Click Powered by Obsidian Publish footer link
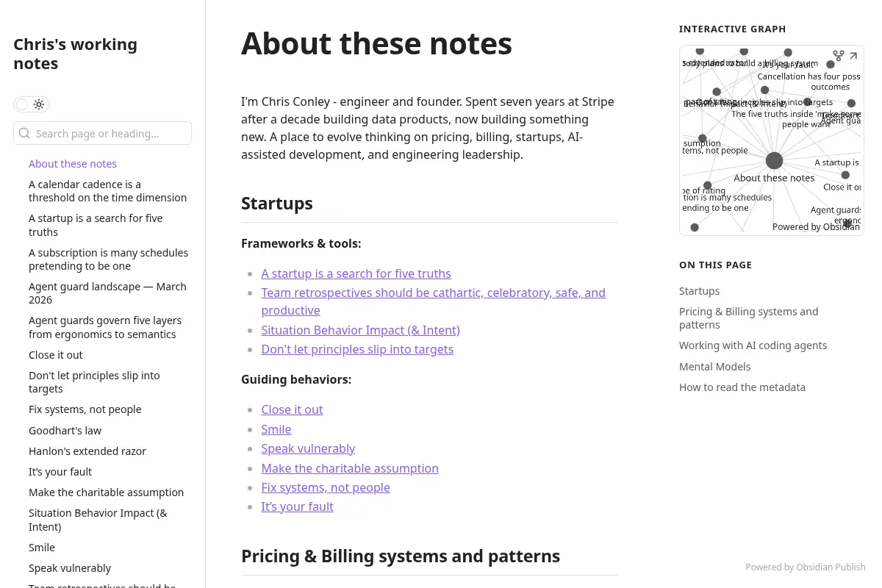Viewport: 882px width, 588px height. click(806, 567)
